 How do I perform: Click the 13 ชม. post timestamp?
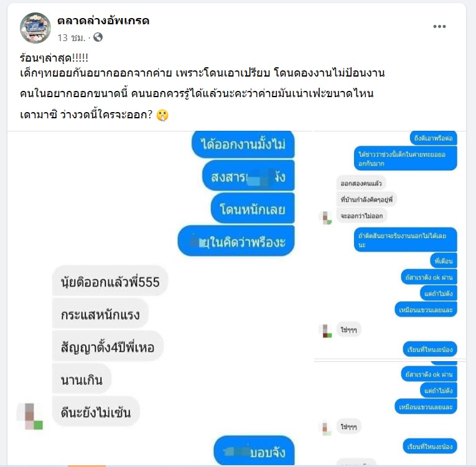(72, 38)
